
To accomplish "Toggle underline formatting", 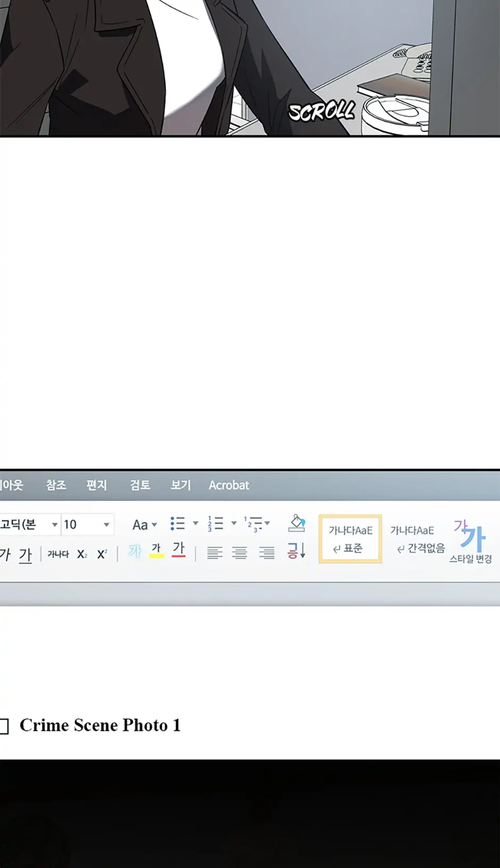I will (x=25, y=555).
